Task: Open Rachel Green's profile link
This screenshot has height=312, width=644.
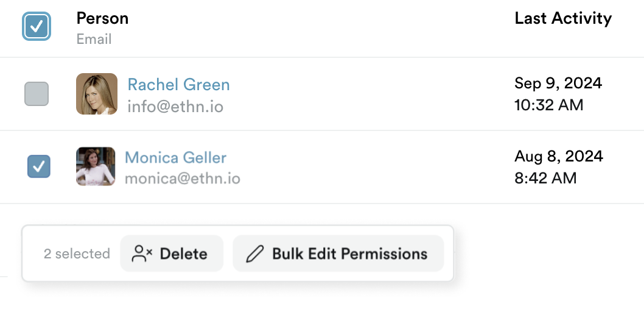Action: click(x=179, y=85)
